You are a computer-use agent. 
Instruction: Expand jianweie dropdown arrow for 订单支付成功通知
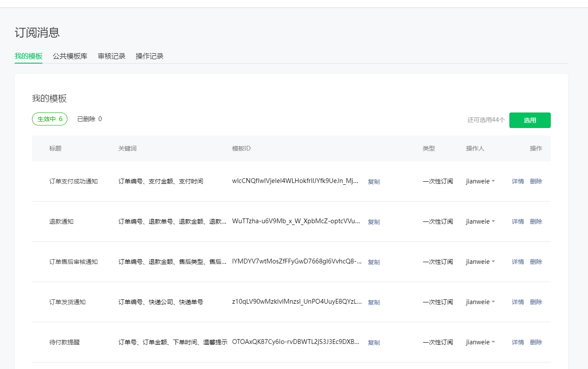[493, 182]
